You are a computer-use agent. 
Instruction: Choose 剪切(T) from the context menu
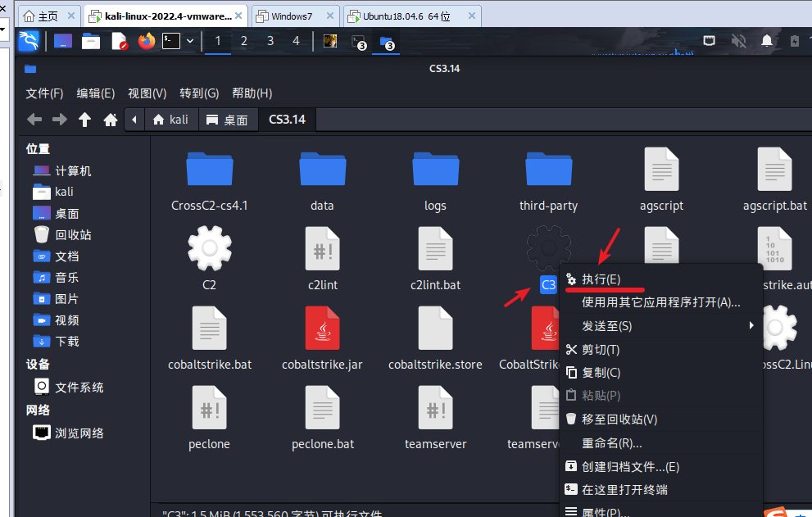point(660,350)
